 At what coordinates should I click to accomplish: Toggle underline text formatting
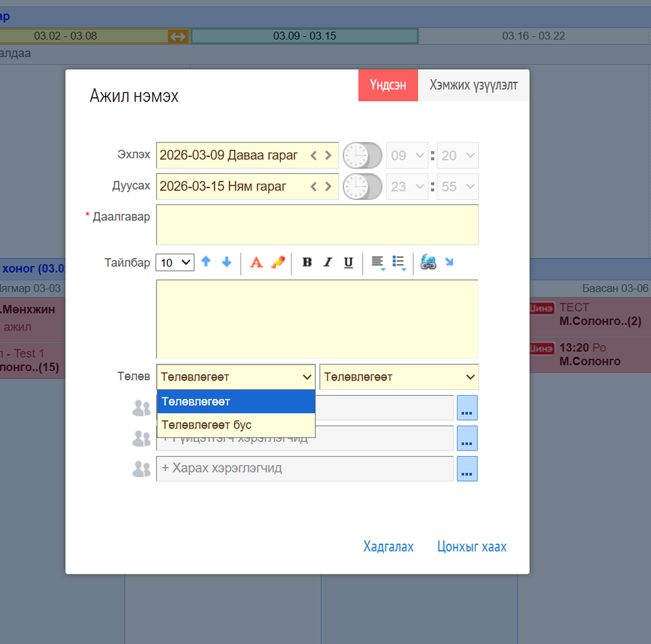coord(348,262)
